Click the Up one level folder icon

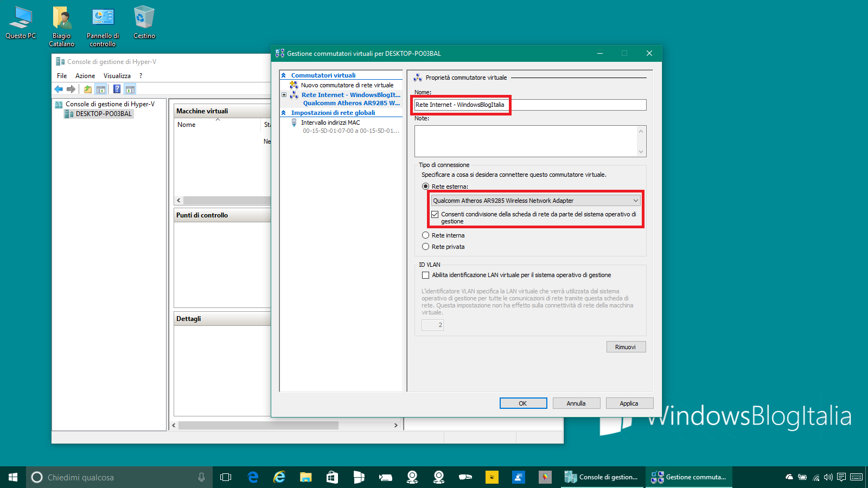click(x=88, y=89)
